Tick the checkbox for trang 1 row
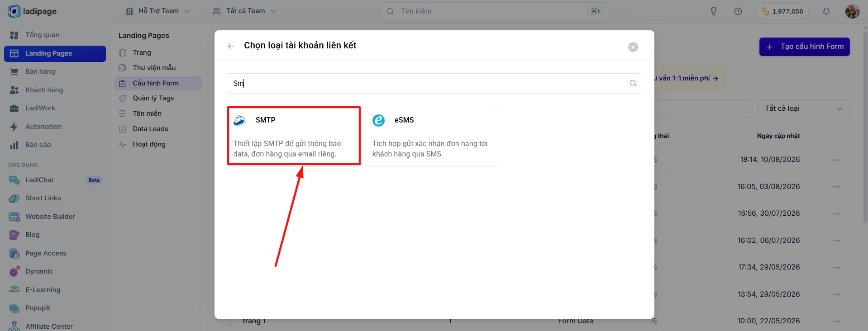The image size is (868, 331). click(x=227, y=322)
